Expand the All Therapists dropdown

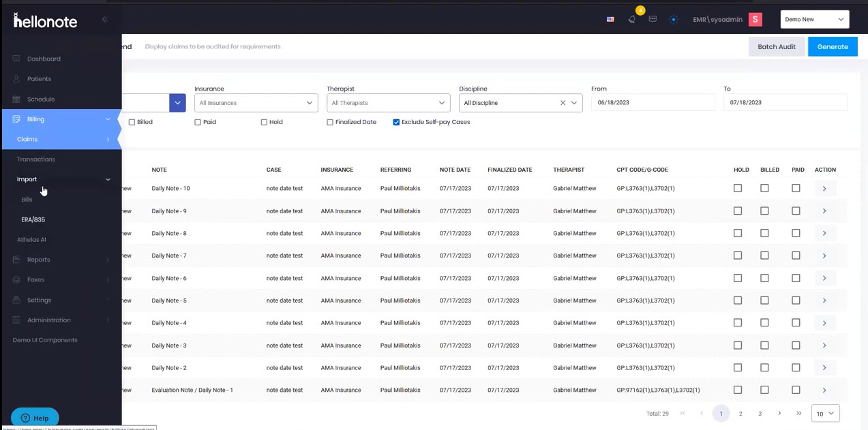(387, 102)
